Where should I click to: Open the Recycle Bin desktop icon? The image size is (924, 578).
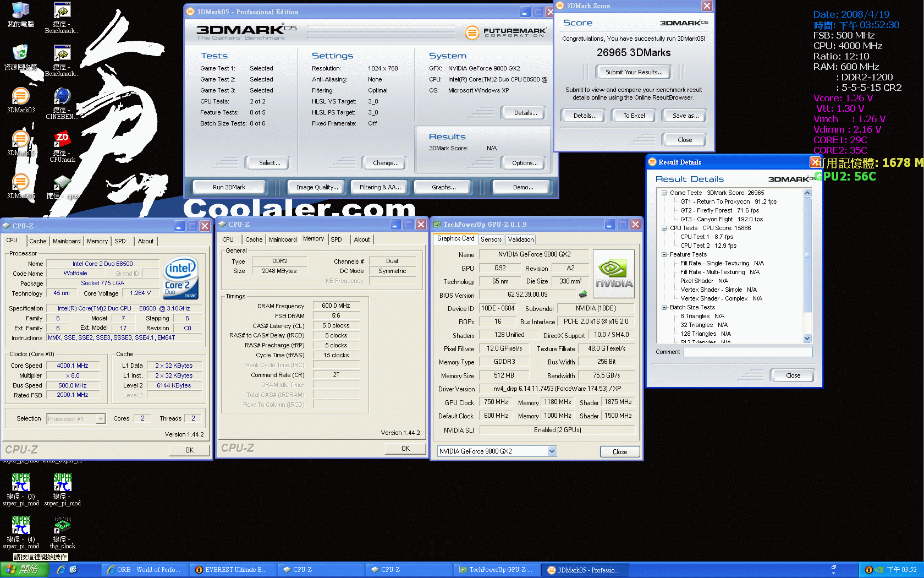click(20, 57)
